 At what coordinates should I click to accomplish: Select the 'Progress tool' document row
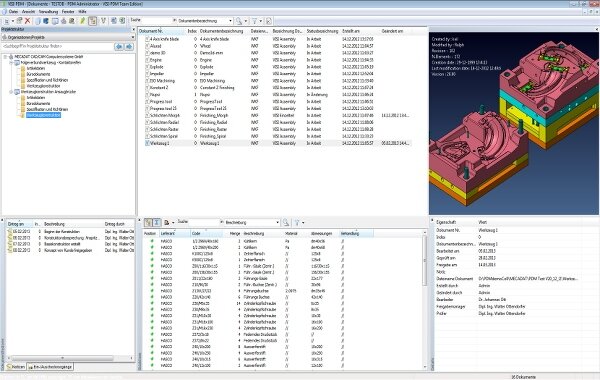pyautogui.click(x=276, y=102)
